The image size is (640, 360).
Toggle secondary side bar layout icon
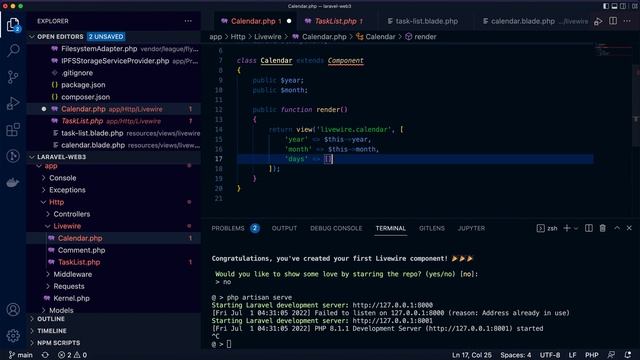click(623, 6)
